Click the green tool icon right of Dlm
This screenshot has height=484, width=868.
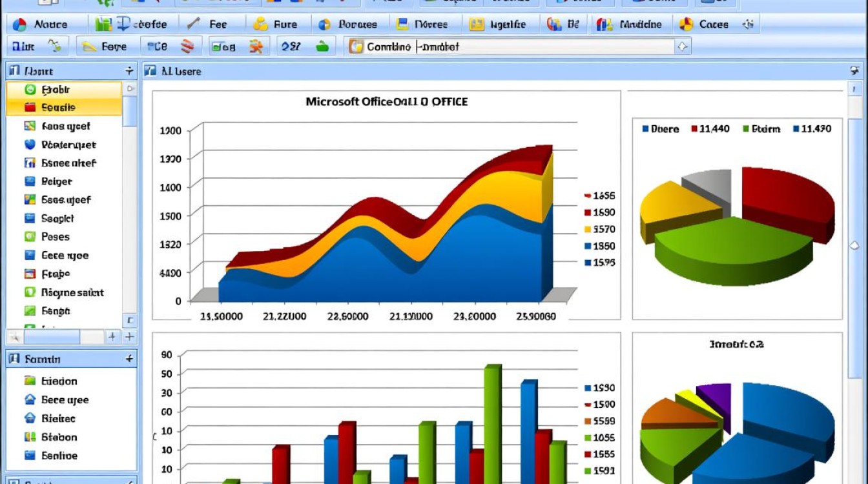click(x=56, y=46)
